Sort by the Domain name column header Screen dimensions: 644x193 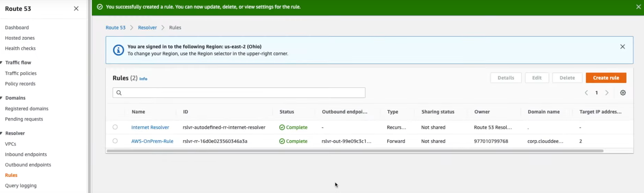(x=544, y=112)
